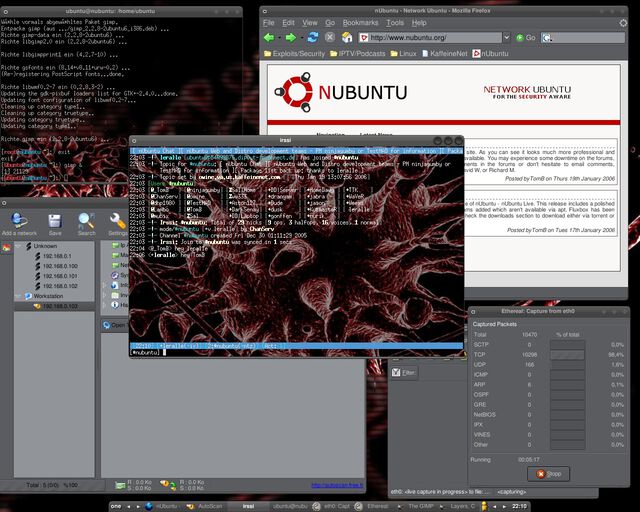
Task: Switch to eth0: Capture in taskbar
Action: tap(332, 506)
